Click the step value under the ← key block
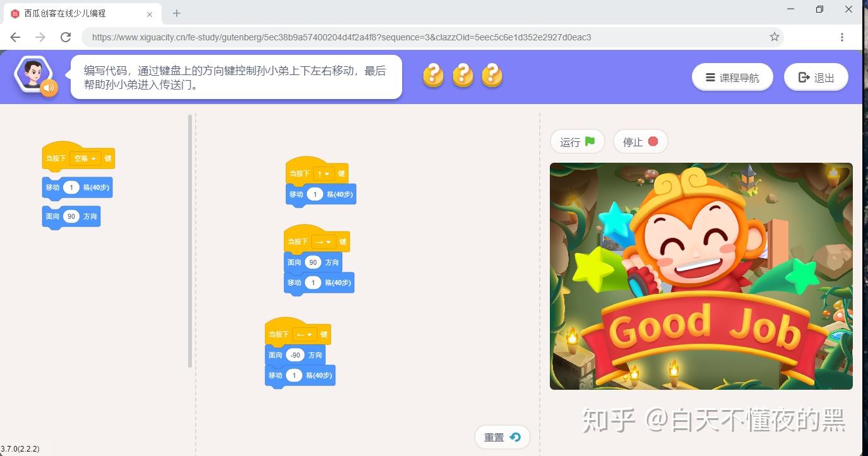This screenshot has width=868, height=456. click(x=294, y=375)
